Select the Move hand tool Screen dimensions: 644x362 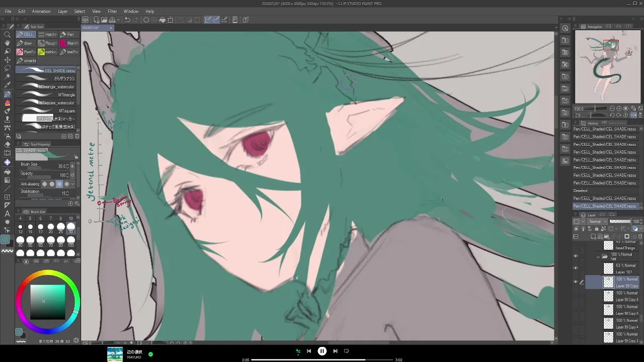point(8,43)
